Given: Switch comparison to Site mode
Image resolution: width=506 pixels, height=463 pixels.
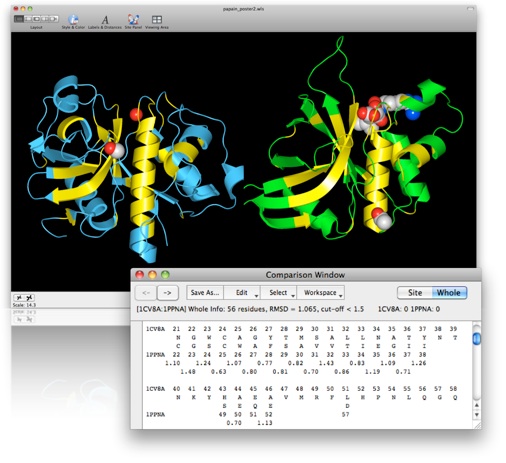Looking at the screenshot, I should tap(415, 293).
